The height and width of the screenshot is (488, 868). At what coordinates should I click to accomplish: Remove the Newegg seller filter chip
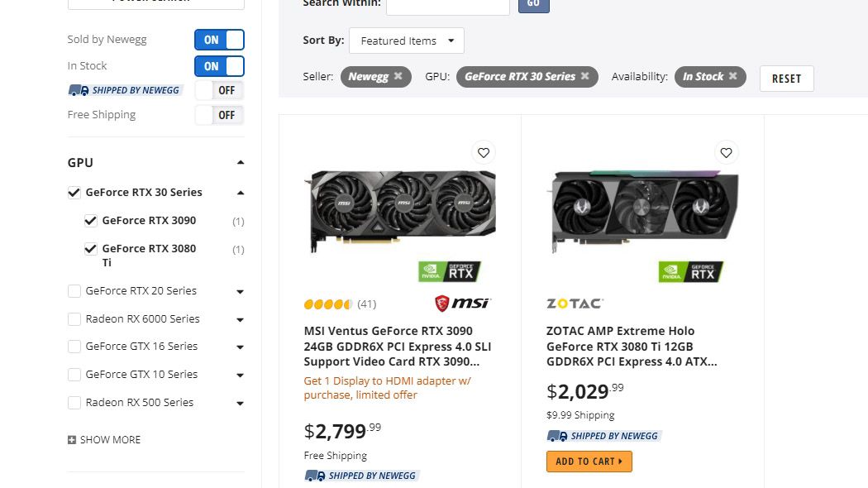398,76
